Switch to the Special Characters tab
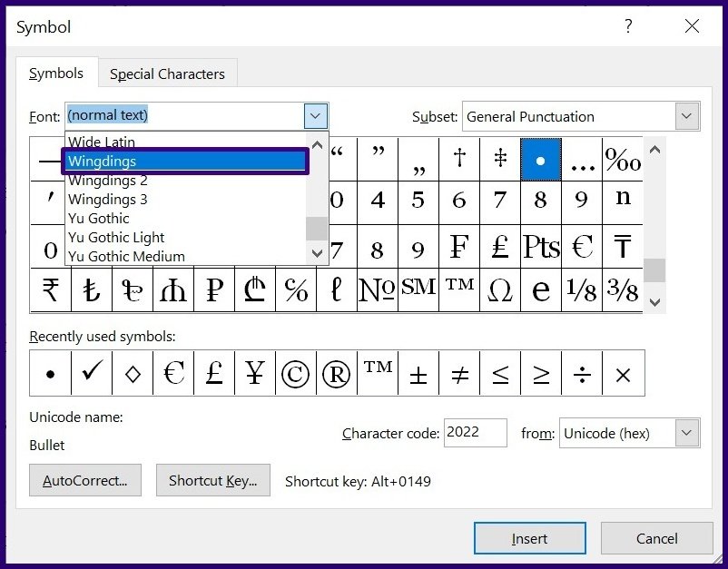Image resolution: width=728 pixels, height=569 pixels. tap(167, 74)
